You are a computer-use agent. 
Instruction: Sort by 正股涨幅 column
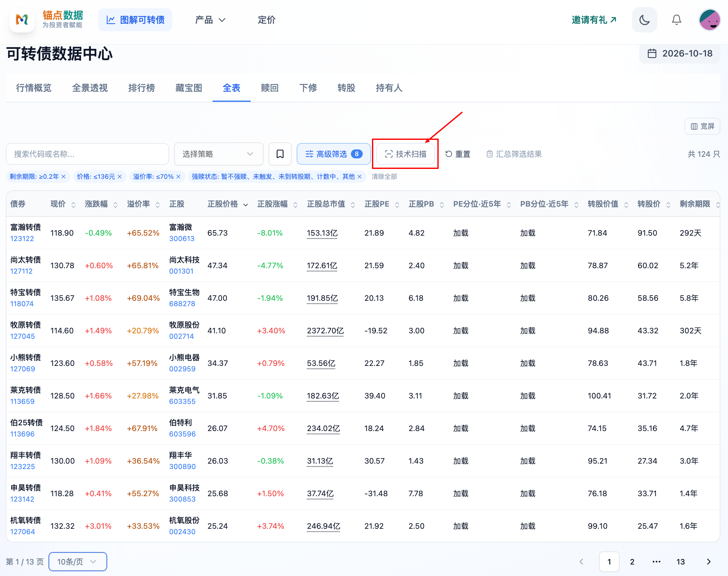(x=295, y=205)
